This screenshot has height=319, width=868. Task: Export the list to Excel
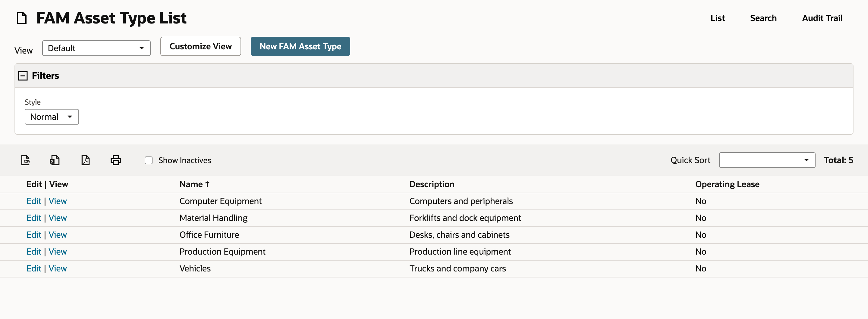(x=55, y=160)
